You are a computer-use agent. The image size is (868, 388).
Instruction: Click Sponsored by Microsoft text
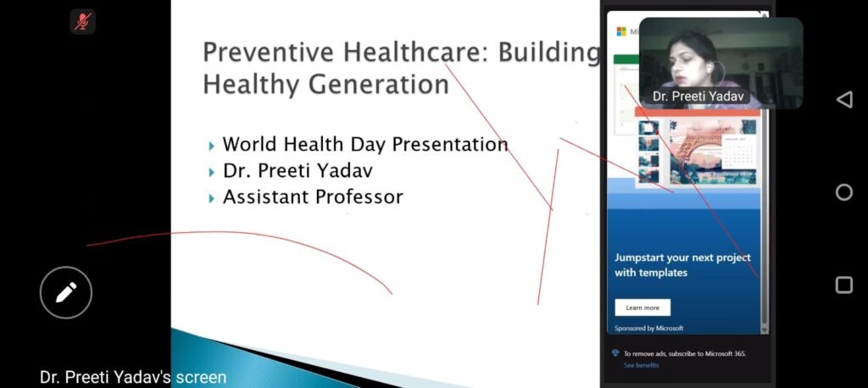click(x=649, y=328)
